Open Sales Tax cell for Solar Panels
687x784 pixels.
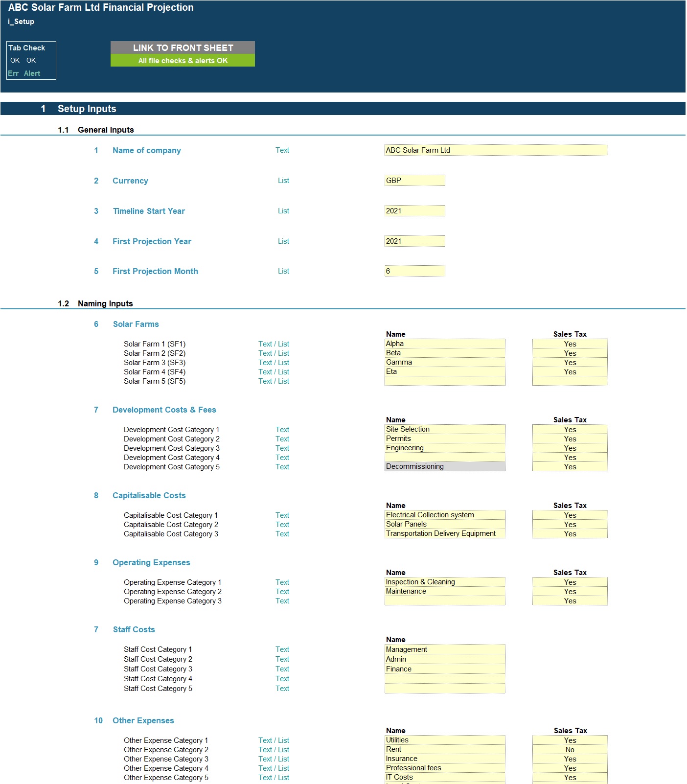click(x=570, y=524)
